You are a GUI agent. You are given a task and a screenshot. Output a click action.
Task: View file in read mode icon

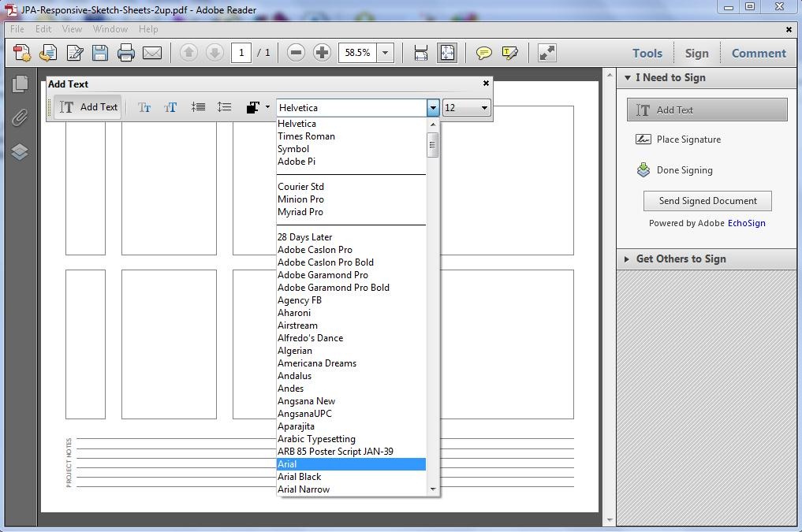point(546,53)
